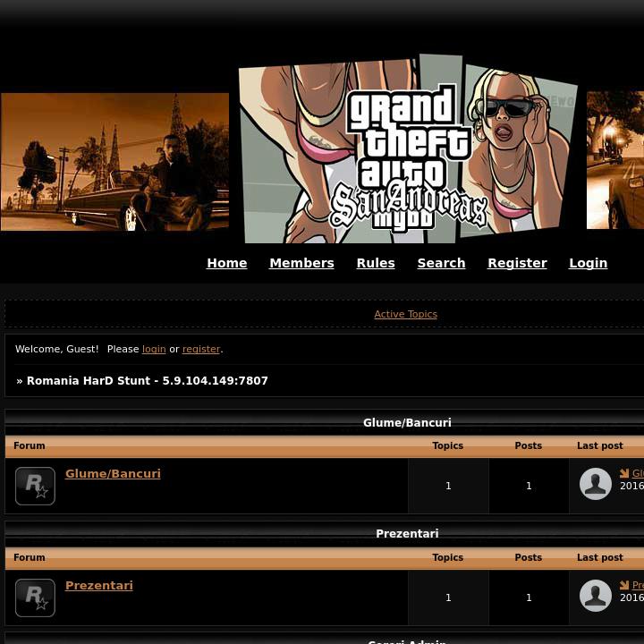Open the Members page from navigation
Viewport: 644px width, 644px height.
[x=301, y=263]
